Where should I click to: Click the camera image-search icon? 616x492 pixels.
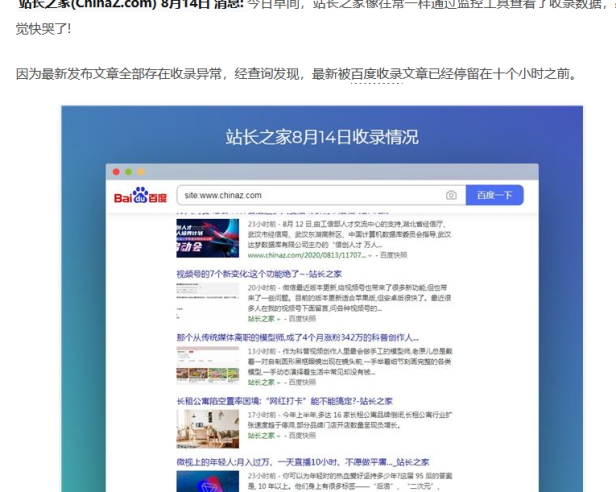451,195
